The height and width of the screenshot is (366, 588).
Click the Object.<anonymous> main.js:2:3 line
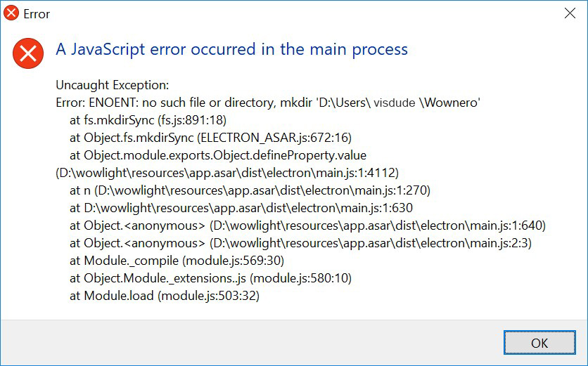[301, 243]
